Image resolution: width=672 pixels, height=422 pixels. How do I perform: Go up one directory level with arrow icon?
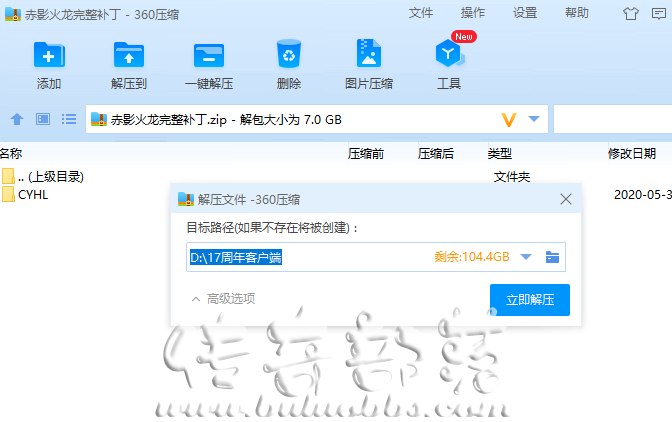(x=17, y=119)
